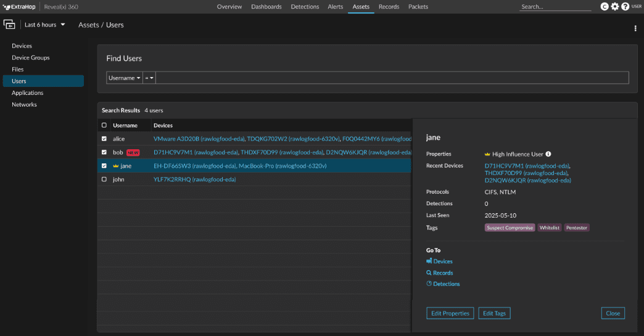
Task: Open the Username filter field dropdown
Action: tap(125, 78)
